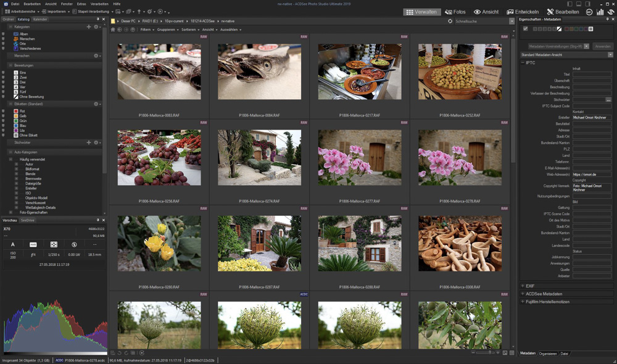Expand the Fujifilm Herstellernotizen section
617x364 pixels.
523,302
